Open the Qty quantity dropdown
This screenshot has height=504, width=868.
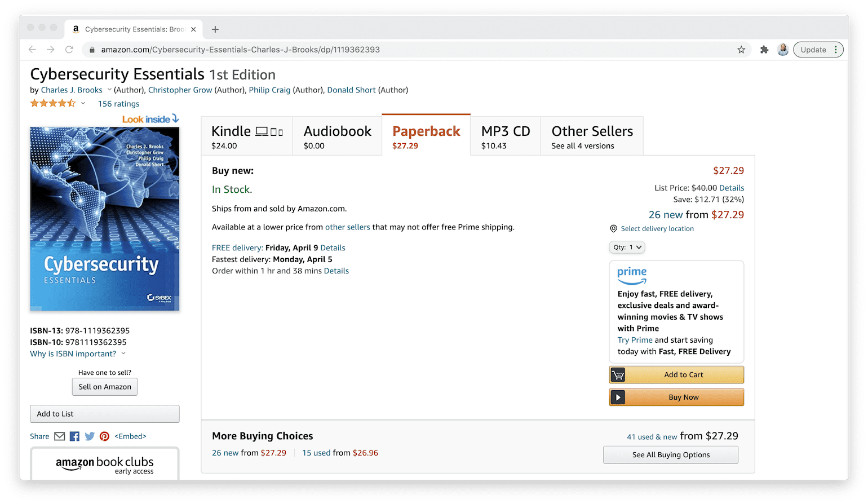[627, 247]
